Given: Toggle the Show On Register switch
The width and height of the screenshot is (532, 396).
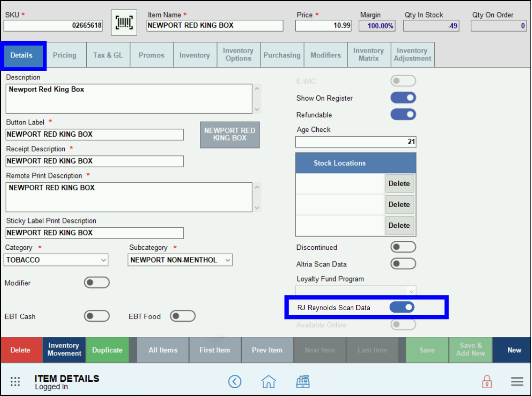Looking at the screenshot, I should coord(403,98).
